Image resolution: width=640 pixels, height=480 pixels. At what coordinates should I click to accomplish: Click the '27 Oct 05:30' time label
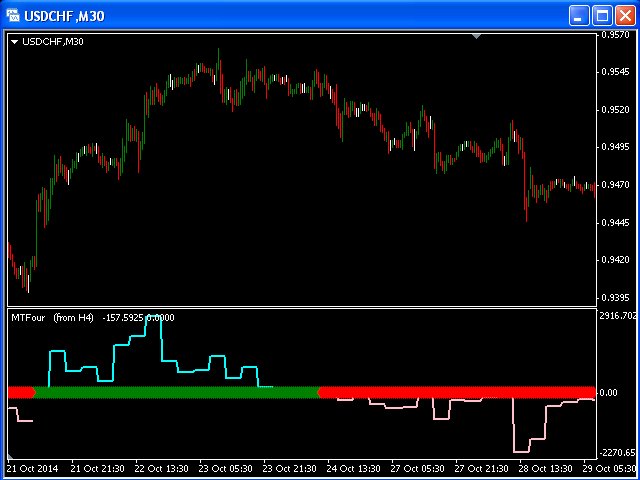pyautogui.click(x=418, y=468)
